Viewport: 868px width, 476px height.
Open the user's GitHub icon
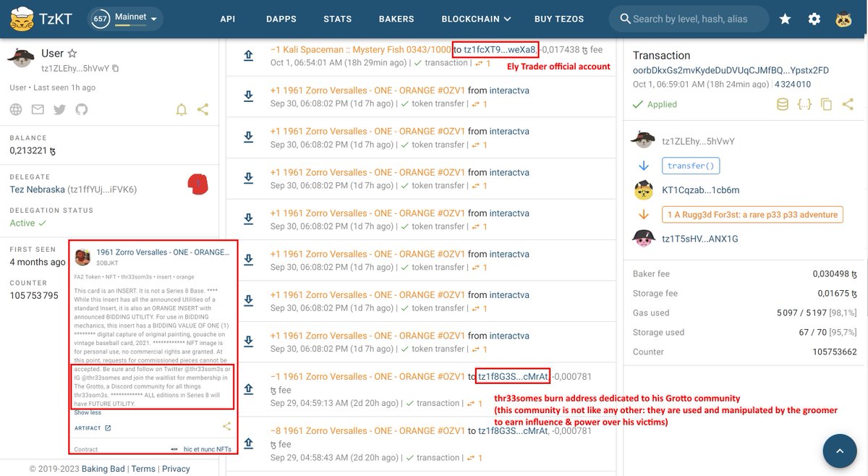coord(81,109)
